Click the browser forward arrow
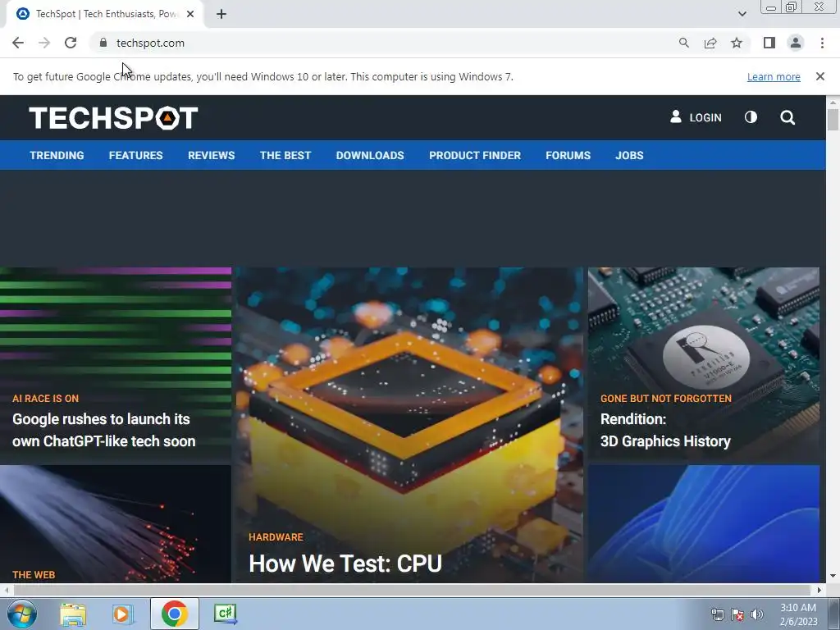The width and height of the screenshot is (840, 630). click(44, 43)
